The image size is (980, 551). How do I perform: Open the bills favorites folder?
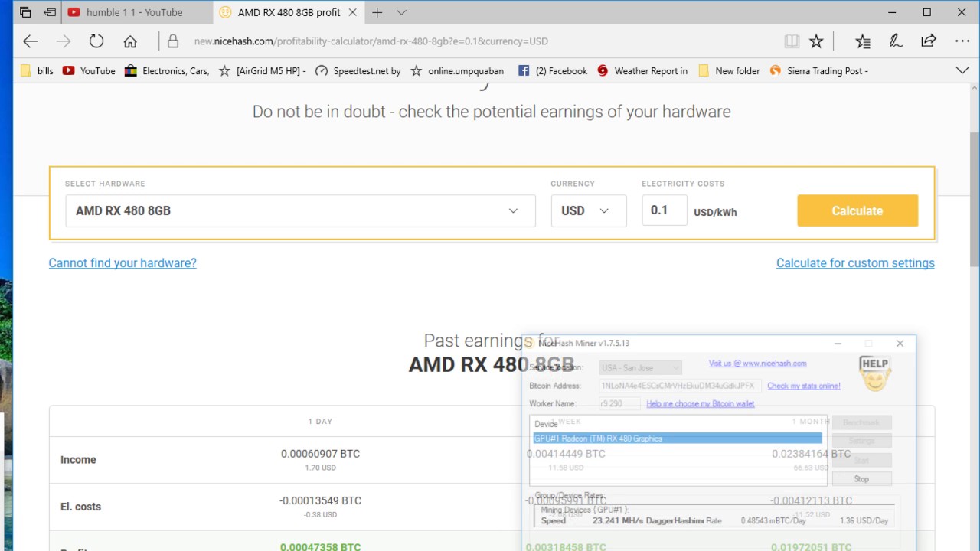37,70
